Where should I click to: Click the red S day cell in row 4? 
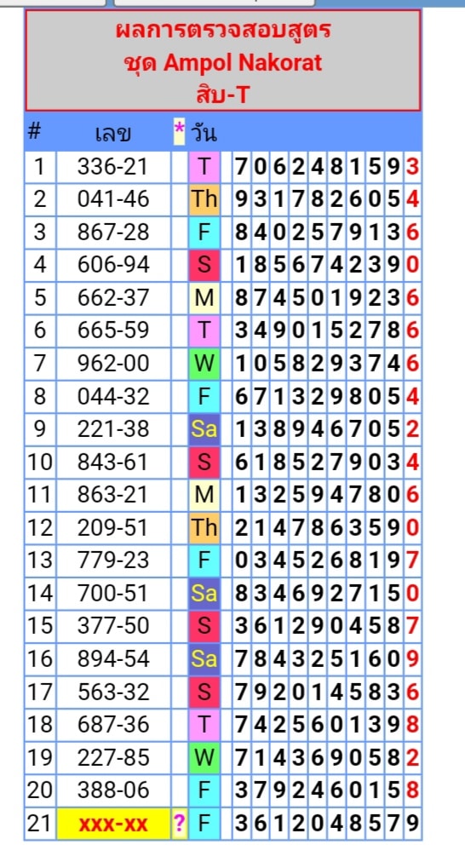204,265
